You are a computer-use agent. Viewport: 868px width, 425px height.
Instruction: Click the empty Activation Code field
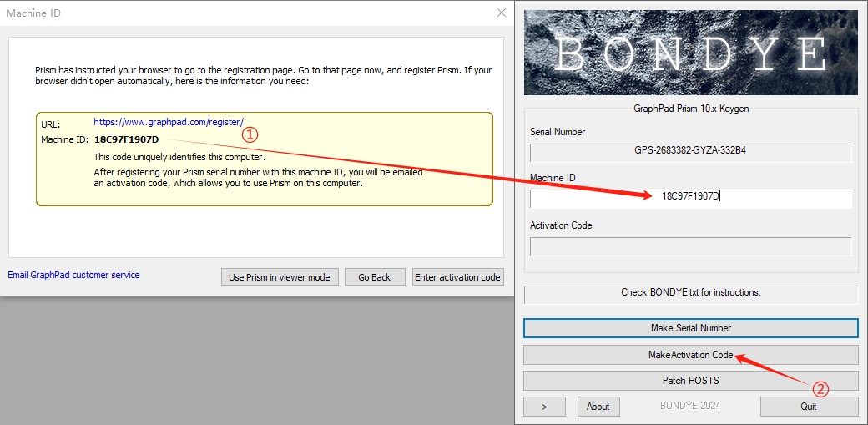coord(690,246)
